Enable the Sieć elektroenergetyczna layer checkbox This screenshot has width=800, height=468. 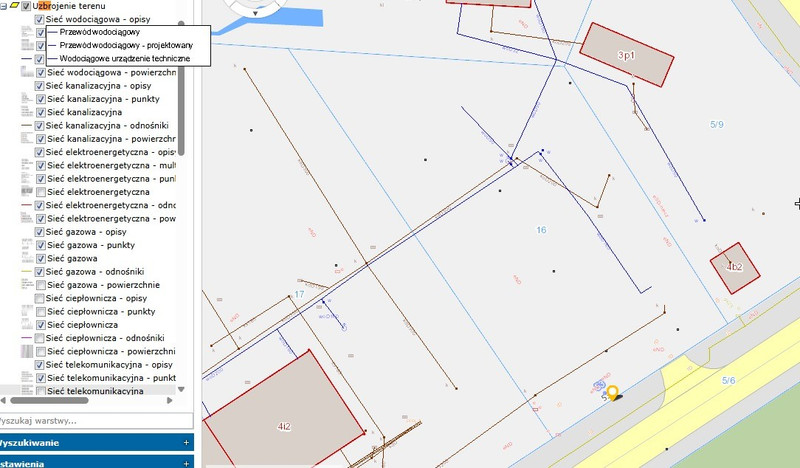coord(40,192)
